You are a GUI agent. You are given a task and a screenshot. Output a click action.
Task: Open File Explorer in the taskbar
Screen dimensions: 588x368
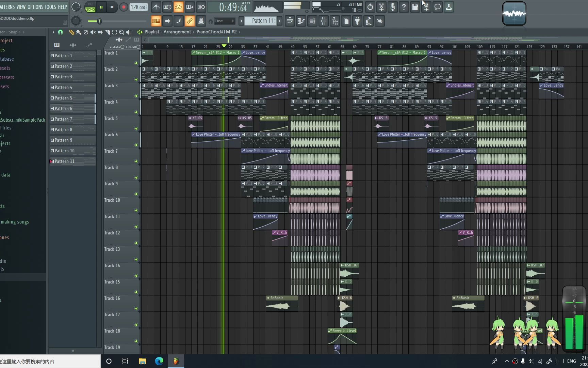pyautogui.click(x=142, y=361)
